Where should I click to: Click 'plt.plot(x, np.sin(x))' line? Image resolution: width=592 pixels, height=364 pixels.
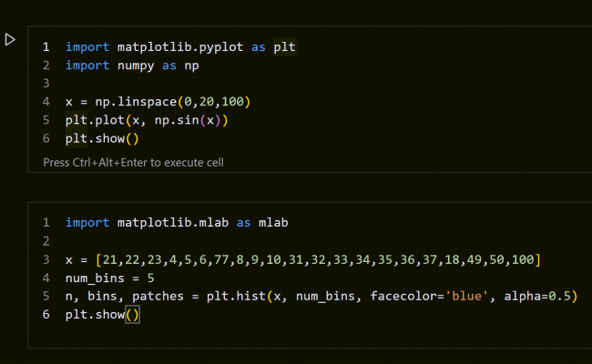click(147, 120)
